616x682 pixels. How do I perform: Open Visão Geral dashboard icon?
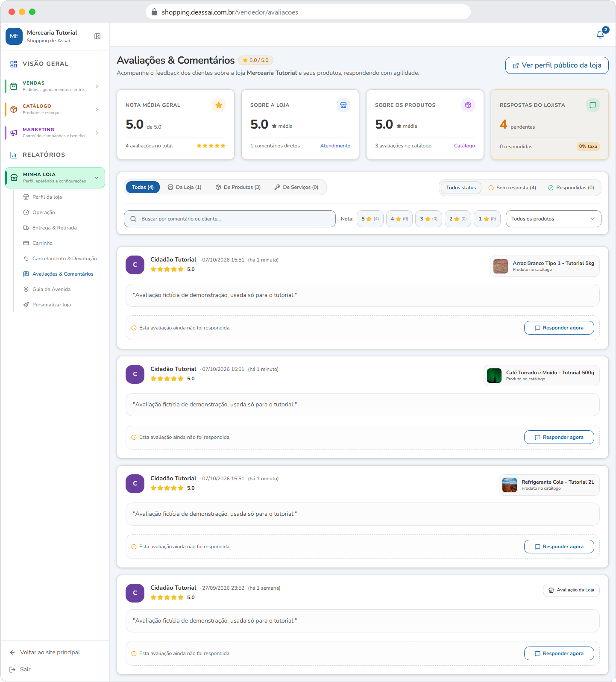pyautogui.click(x=14, y=64)
